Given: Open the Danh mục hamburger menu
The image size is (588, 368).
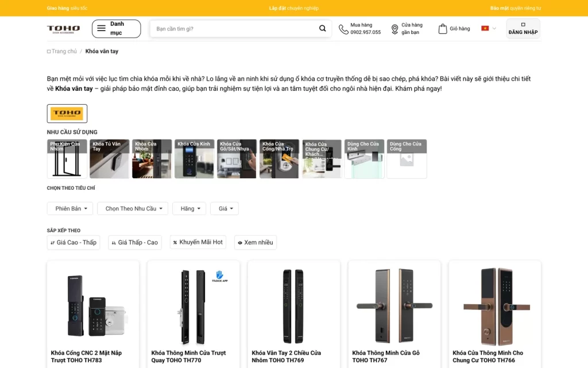Looking at the screenshot, I should pyautogui.click(x=116, y=29).
